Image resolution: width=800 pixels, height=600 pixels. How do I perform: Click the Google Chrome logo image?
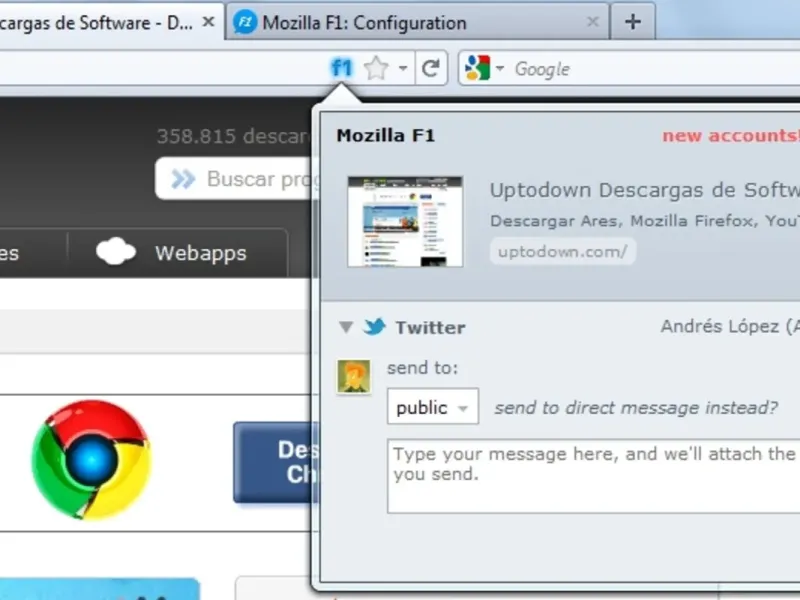pyautogui.click(x=92, y=460)
